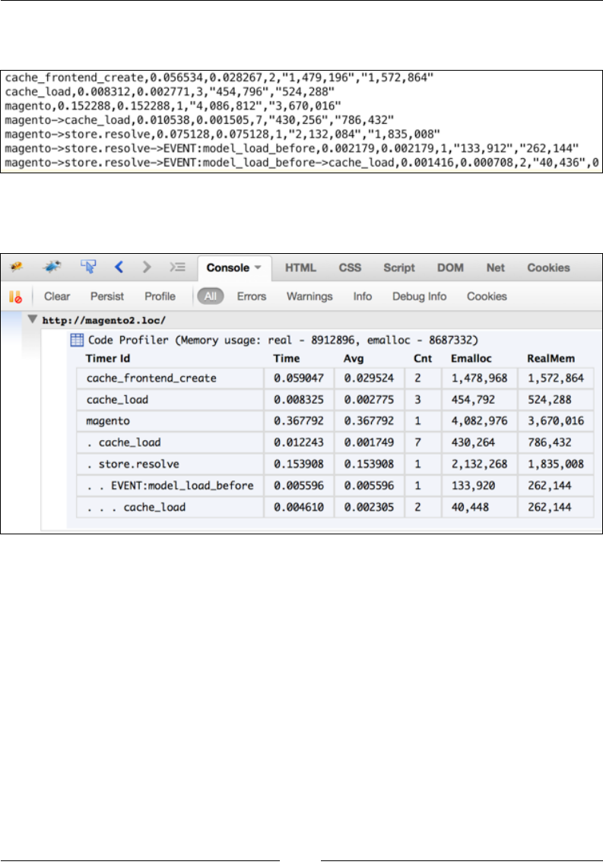Click the 1,478,968 Emalloc value
The height and width of the screenshot is (868, 603).
coord(480,378)
